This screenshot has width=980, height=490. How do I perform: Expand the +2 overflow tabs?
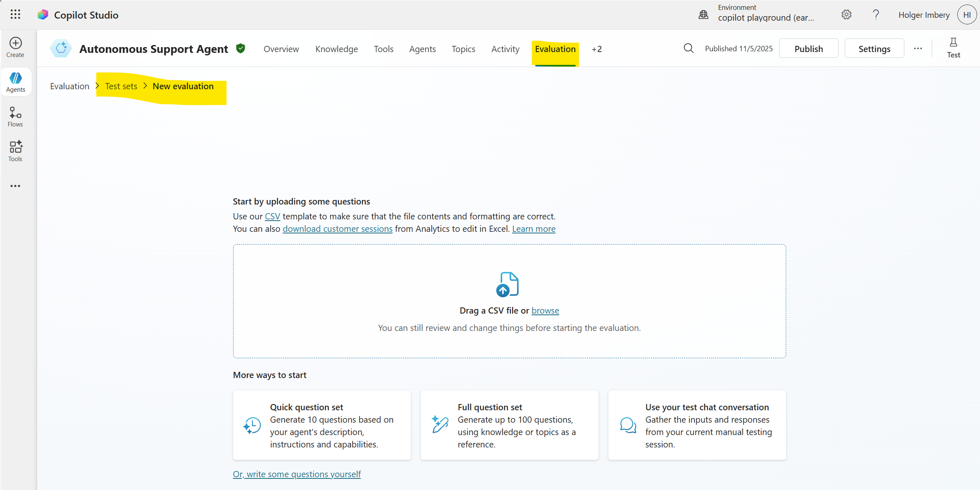click(596, 49)
